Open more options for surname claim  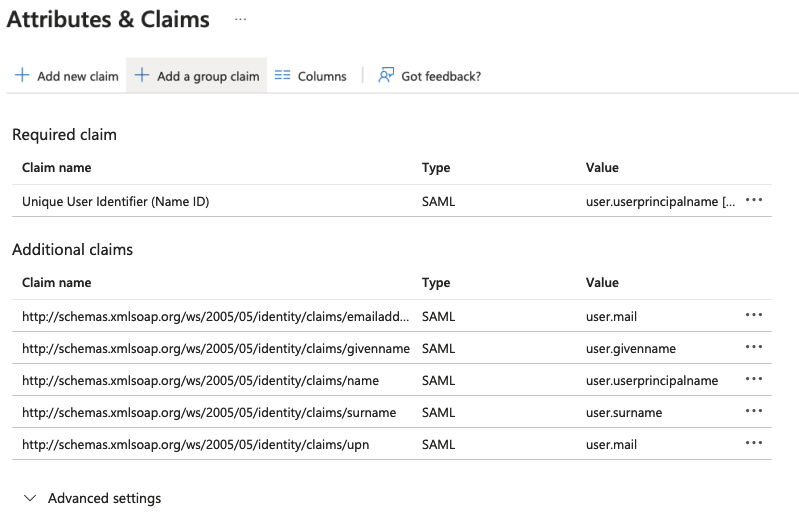pos(754,412)
